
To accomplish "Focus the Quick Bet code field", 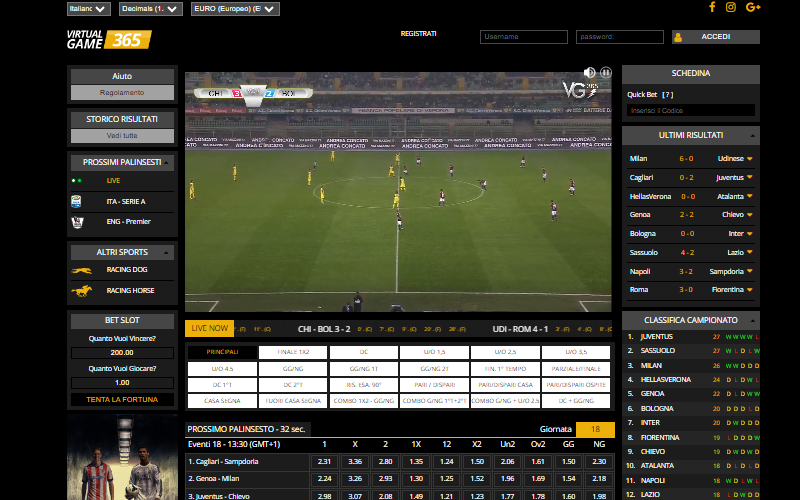I will [x=691, y=111].
